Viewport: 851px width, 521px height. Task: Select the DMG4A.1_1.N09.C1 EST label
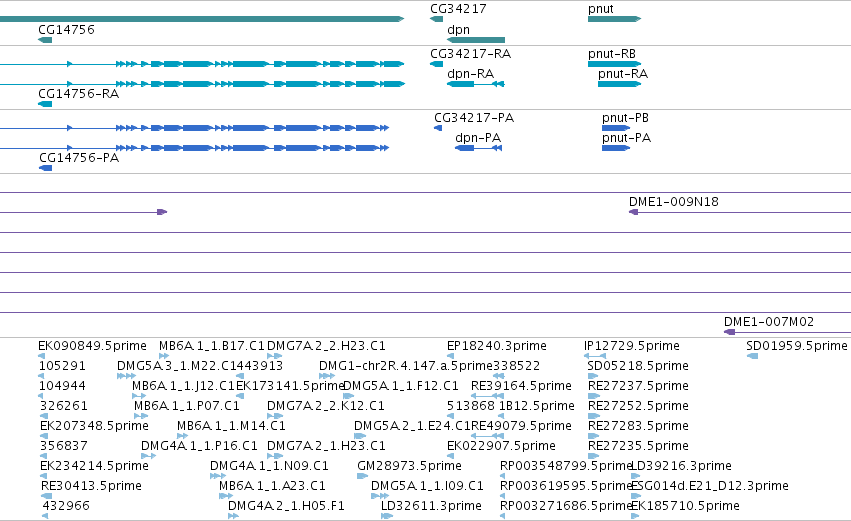pyautogui.click(x=269, y=466)
